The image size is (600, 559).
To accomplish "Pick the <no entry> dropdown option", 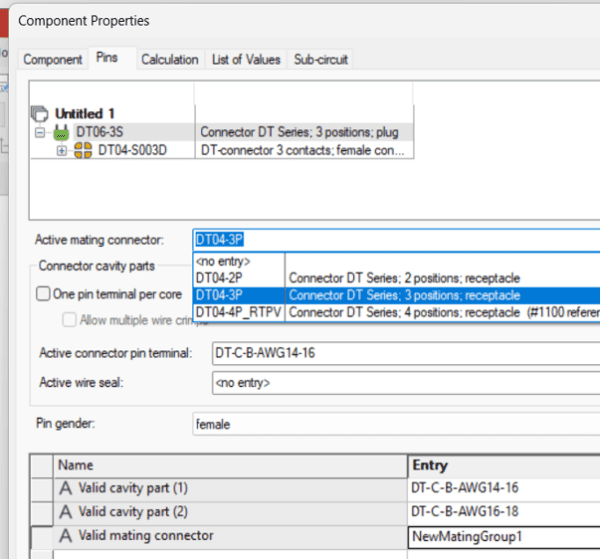I will (223, 261).
